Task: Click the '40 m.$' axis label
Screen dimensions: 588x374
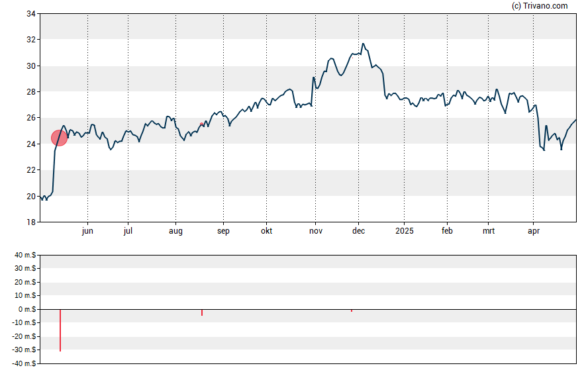Action: coord(25,256)
